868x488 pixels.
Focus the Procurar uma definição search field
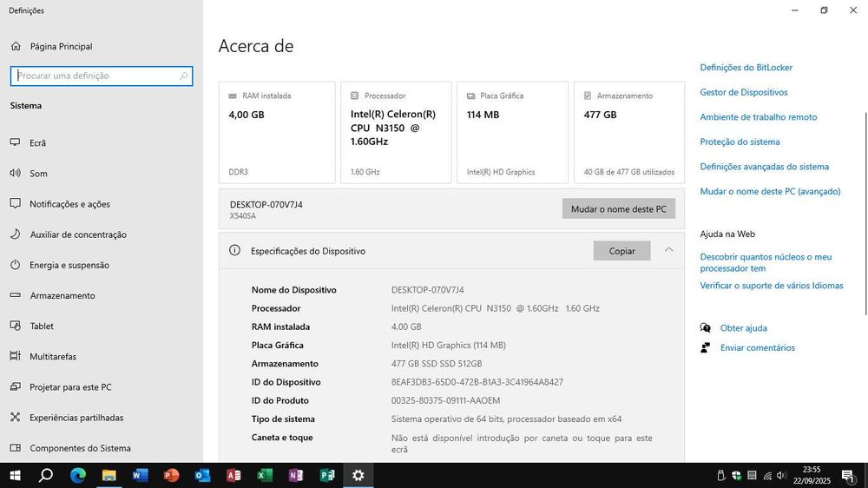(x=102, y=76)
